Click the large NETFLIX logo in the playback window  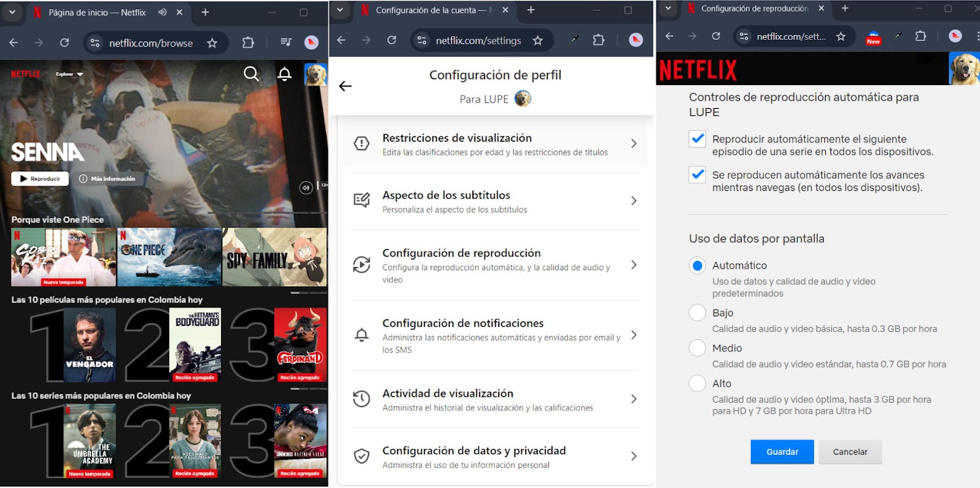698,70
